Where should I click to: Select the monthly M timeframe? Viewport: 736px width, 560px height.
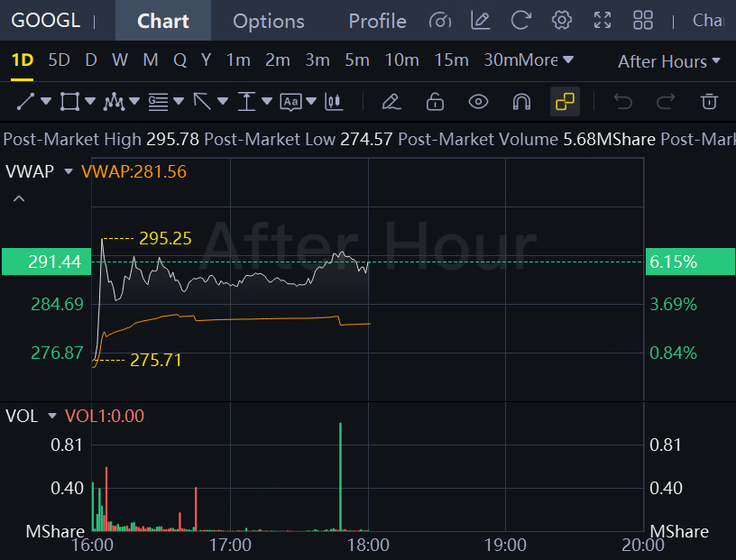click(151, 60)
